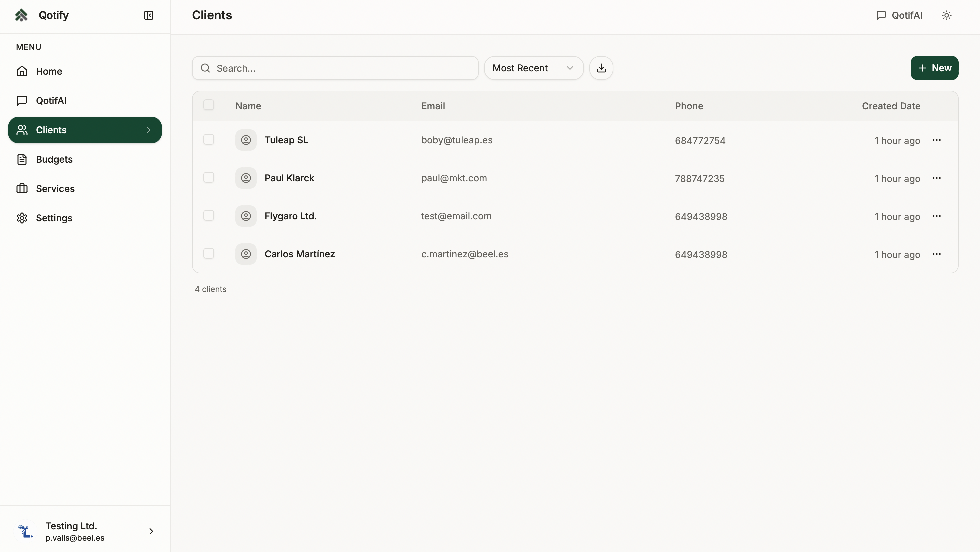The height and width of the screenshot is (552, 980).
Task: Collapse the sidebar using the panel icon
Action: tap(148, 16)
